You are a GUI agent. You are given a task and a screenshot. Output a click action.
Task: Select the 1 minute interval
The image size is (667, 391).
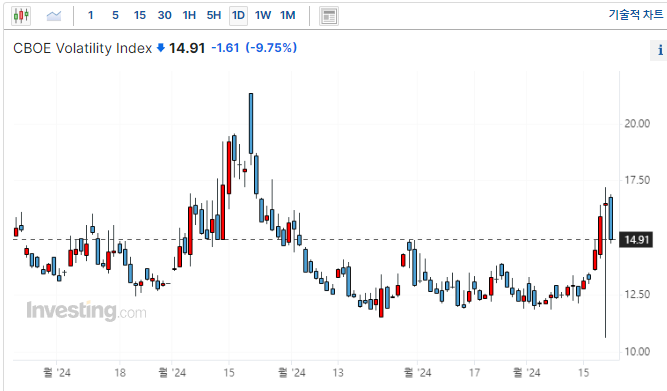pos(91,15)
